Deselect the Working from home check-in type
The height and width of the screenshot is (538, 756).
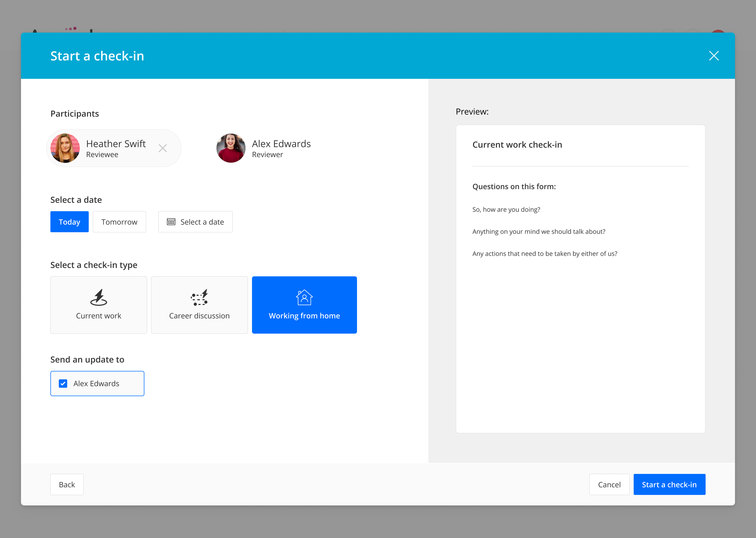pos(304,305)
